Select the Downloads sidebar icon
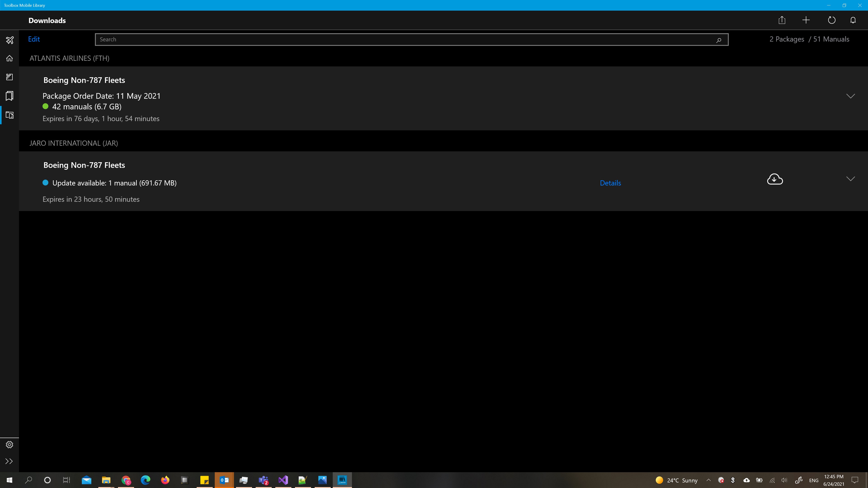 pos(9,115)
